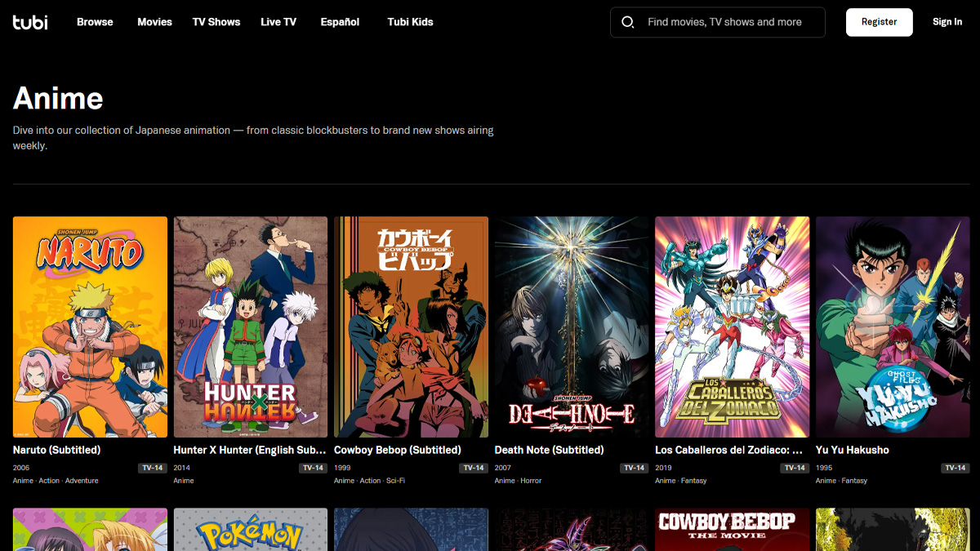The height and width of the screenshot is (551, 980).
Task: Open the Naruto poster thumbnail
Action: point(90,327)
